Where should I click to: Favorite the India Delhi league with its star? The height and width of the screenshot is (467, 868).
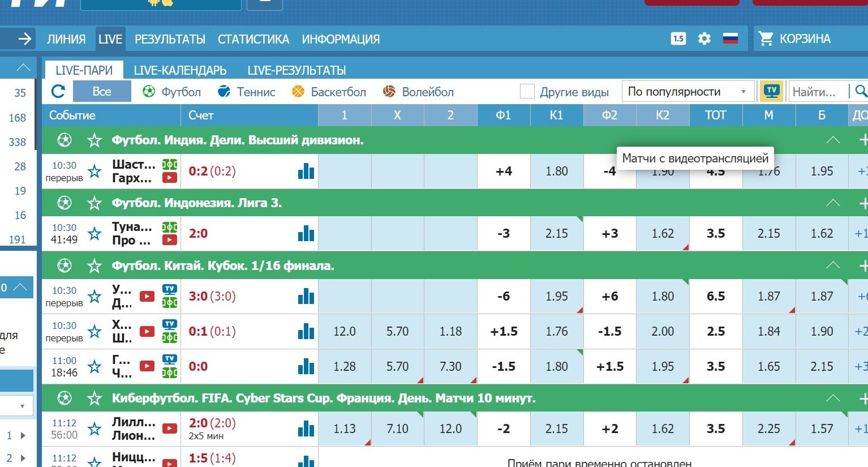click(x=94, y=140)
